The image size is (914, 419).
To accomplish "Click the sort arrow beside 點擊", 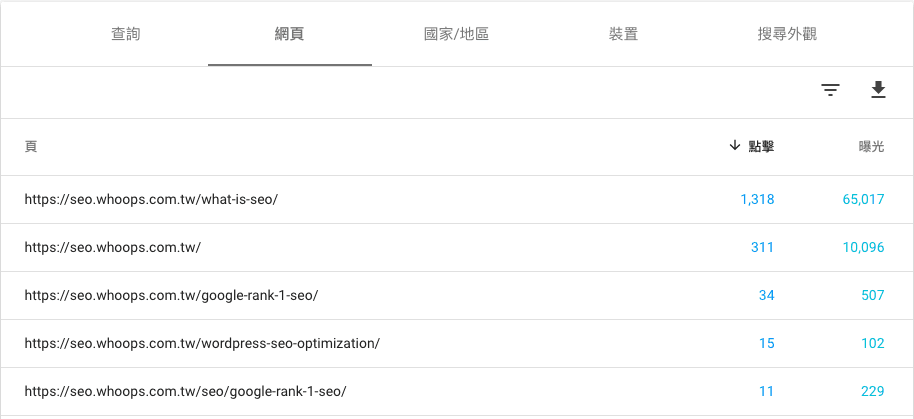I will click(x=734, y=146).
